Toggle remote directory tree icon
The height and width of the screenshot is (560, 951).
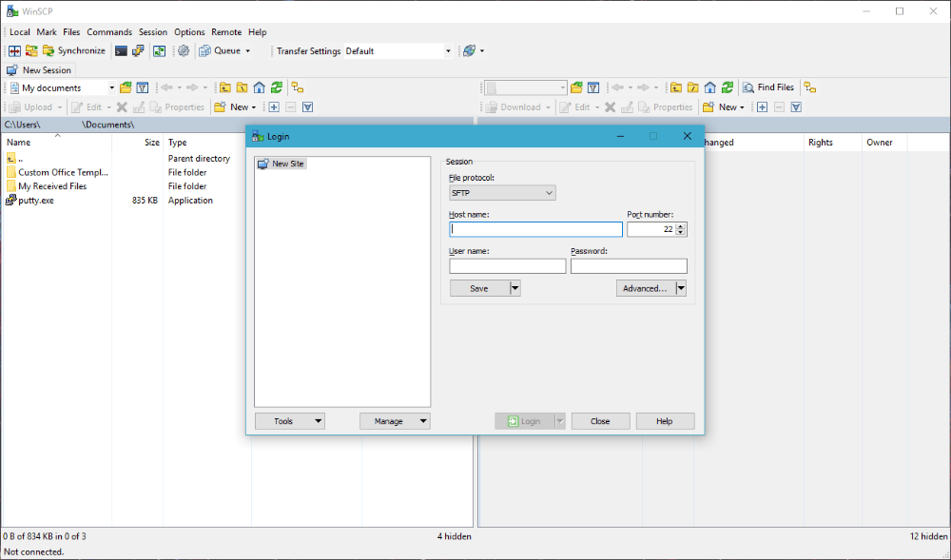click(x=809, y=87)
